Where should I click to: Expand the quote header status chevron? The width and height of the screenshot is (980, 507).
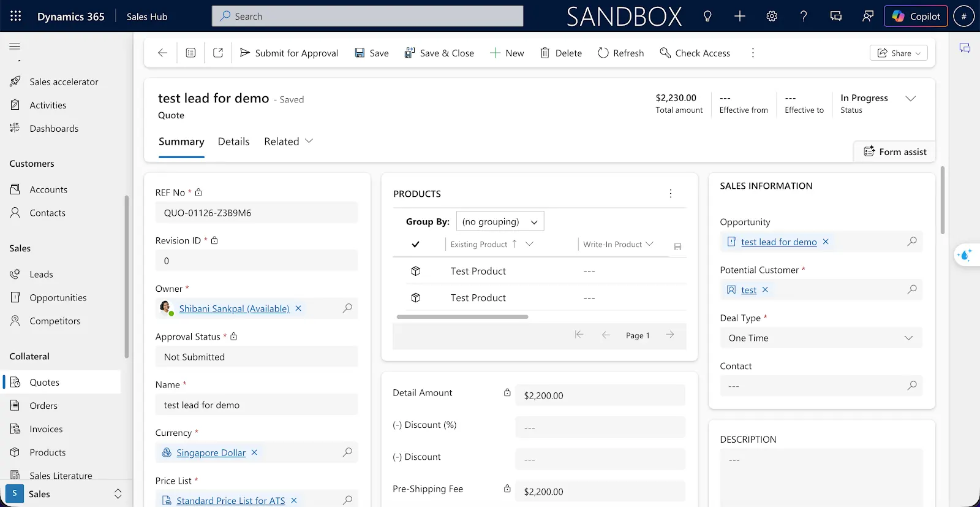pyautogui.click(x=911, y=99)
